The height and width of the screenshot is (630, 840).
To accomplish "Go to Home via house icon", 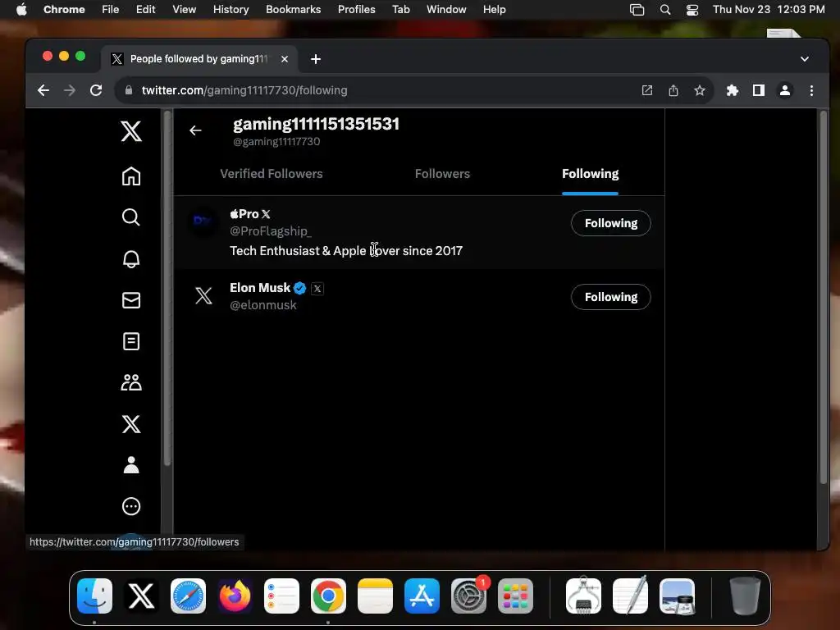I will [x=131, y=176].
